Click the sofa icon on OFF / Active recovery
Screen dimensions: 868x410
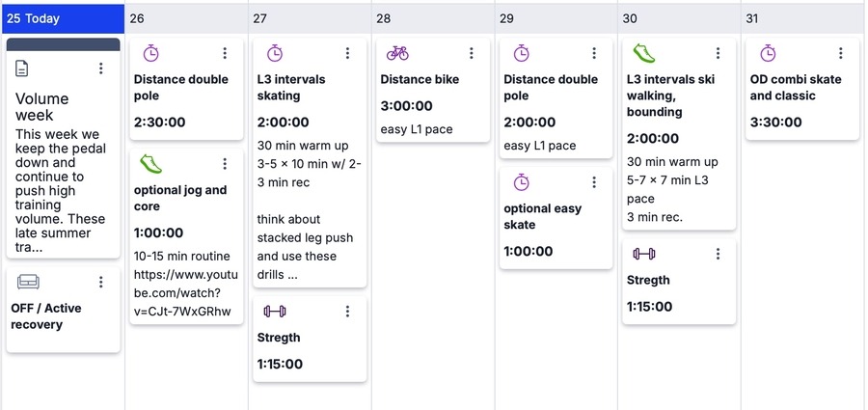coord(28,282)
